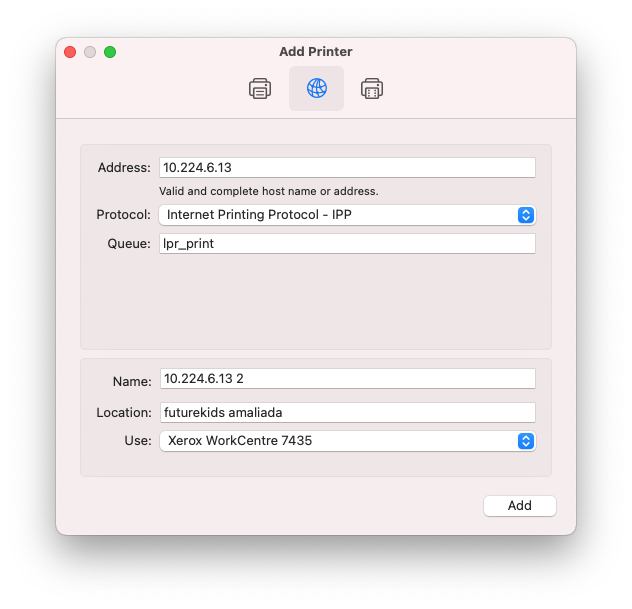Click the text 'Valid and complete host name or address.'
Viewport: 632px width, 609px height.
[268, 191]
